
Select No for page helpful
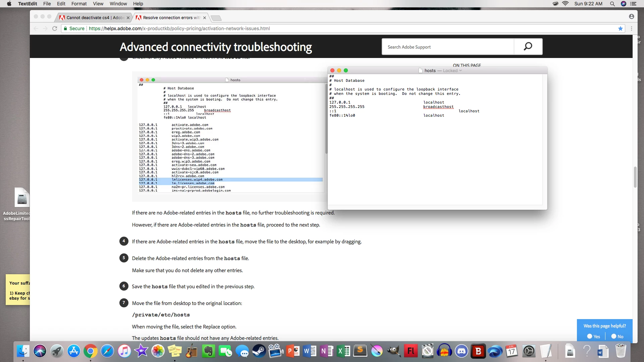pyautogui.click(x=614, y=336)
